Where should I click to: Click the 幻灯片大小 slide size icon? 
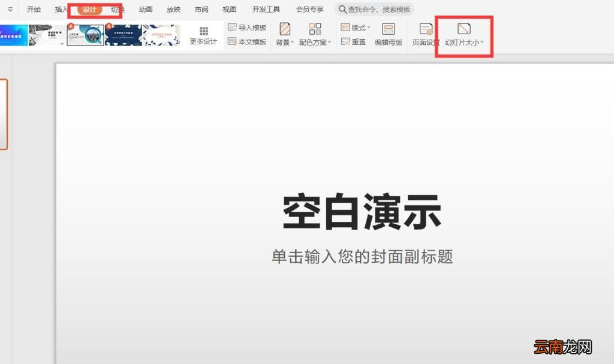(x=464, y=29)
